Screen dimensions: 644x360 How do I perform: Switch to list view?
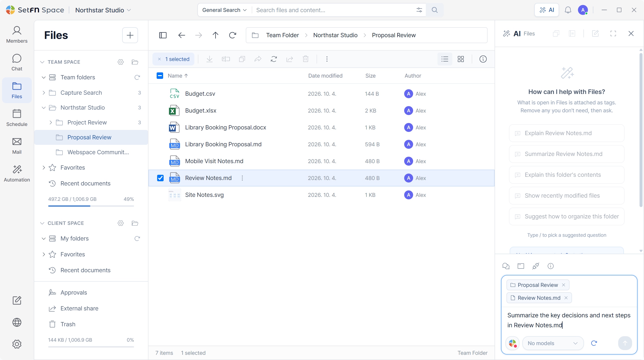[445, 59]
